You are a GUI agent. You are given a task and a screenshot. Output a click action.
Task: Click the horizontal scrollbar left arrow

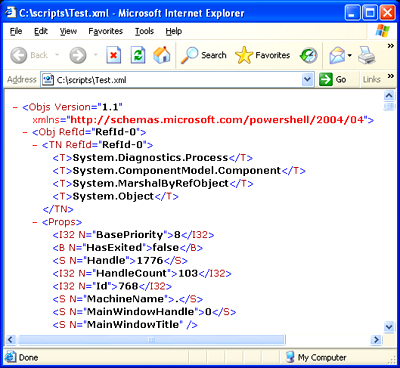click(10, 340)
